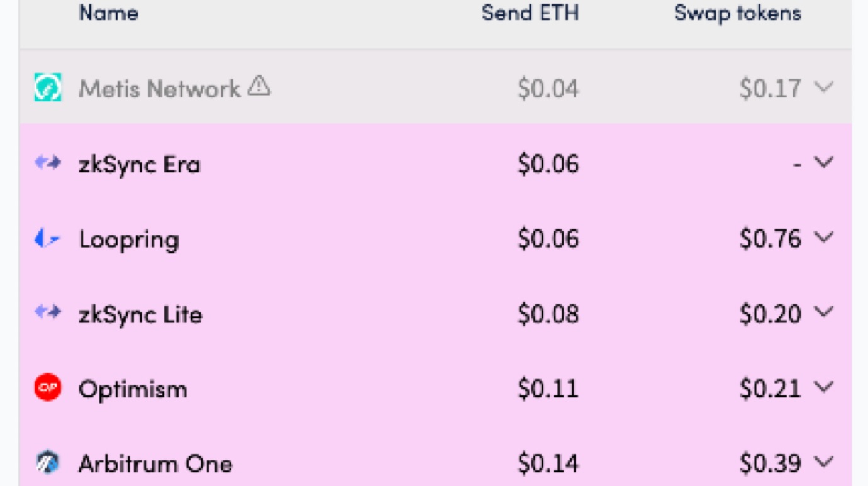Expand the Optimism row chevron
Screen dimensions: 868x486
(x=823, y=387)
